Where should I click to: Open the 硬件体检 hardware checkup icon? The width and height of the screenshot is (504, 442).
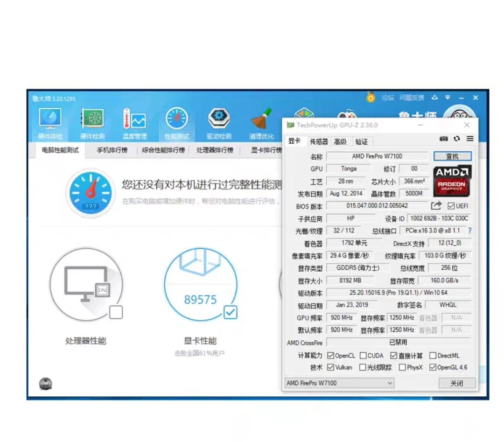pyautogui.click(x=50, y=124)
